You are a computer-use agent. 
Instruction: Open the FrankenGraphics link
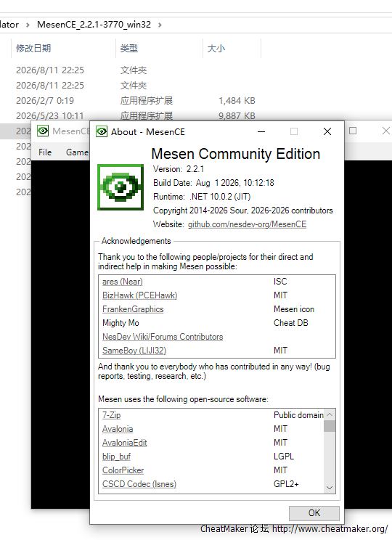(133, 309)
